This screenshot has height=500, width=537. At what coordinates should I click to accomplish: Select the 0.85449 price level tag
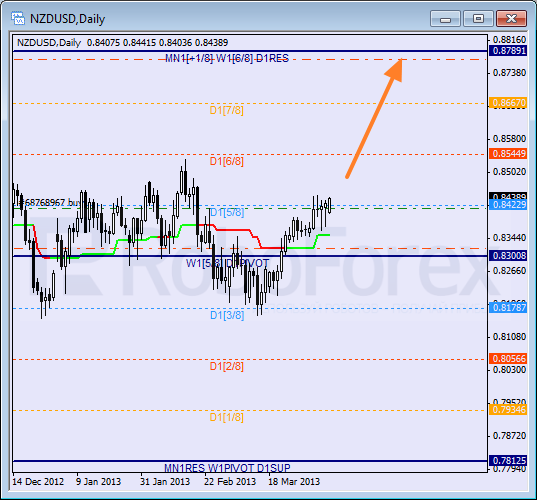[508, 153]
